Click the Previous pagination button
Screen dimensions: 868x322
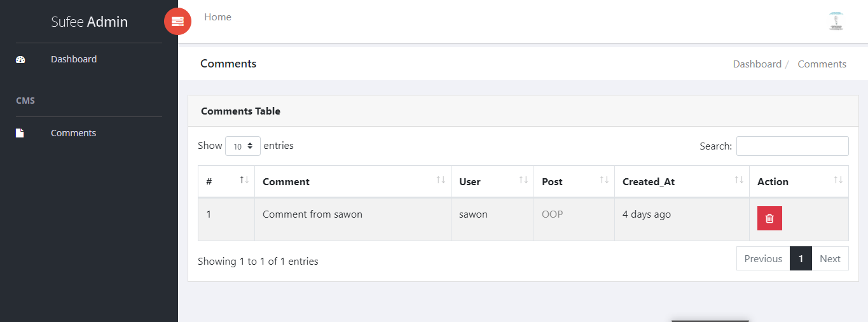coord(763,259)
